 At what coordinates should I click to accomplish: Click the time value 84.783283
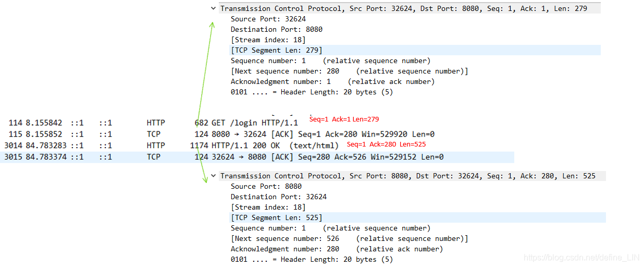(x=46, y=145)
